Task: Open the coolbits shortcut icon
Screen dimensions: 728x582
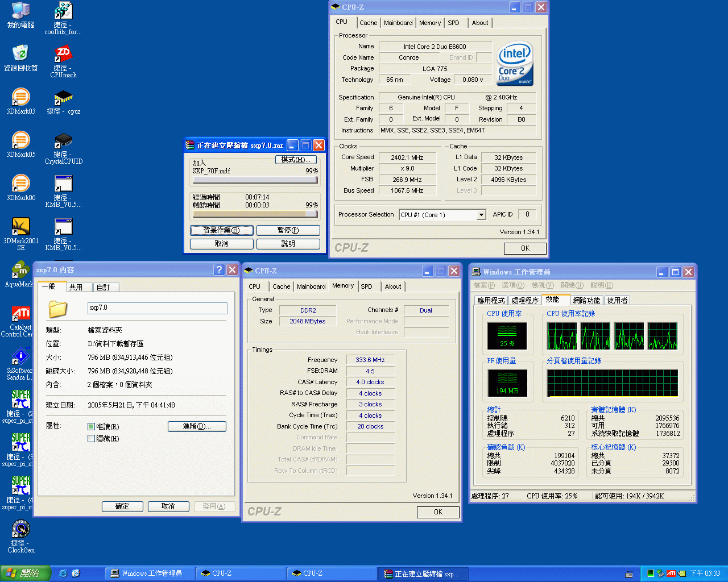Action: tap(63, 19)
